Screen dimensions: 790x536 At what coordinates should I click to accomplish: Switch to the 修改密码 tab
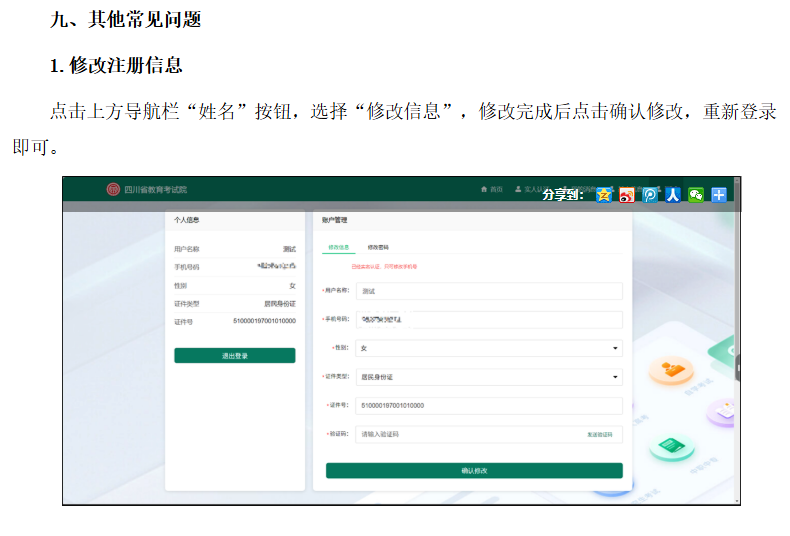click(378, 246)
